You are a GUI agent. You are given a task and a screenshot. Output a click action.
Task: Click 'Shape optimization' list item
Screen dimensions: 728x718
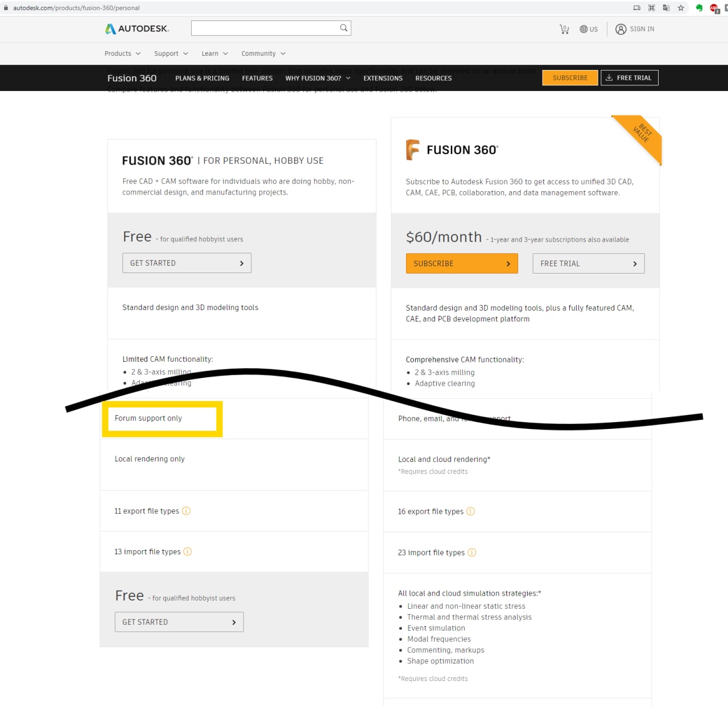tap(440, 661)
